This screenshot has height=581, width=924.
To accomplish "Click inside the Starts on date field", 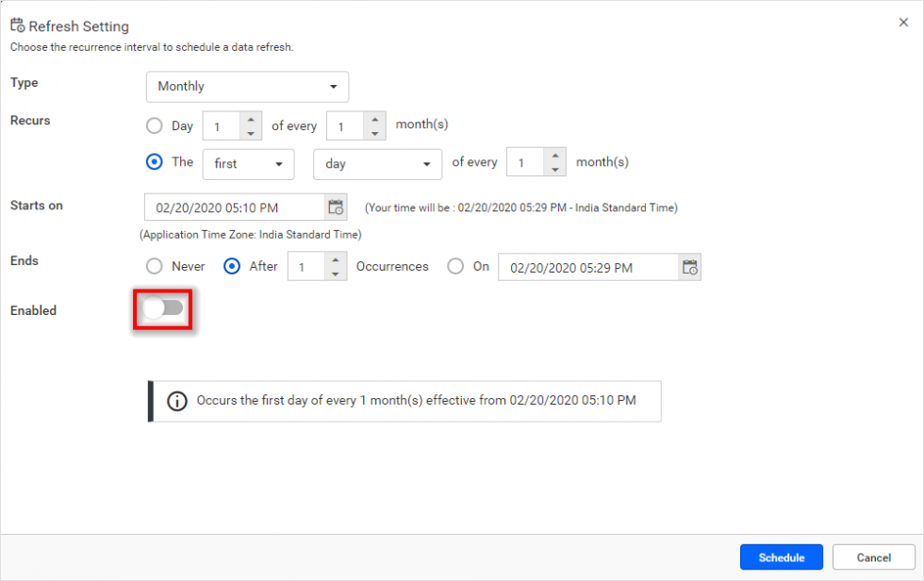I will coord(236,207).
